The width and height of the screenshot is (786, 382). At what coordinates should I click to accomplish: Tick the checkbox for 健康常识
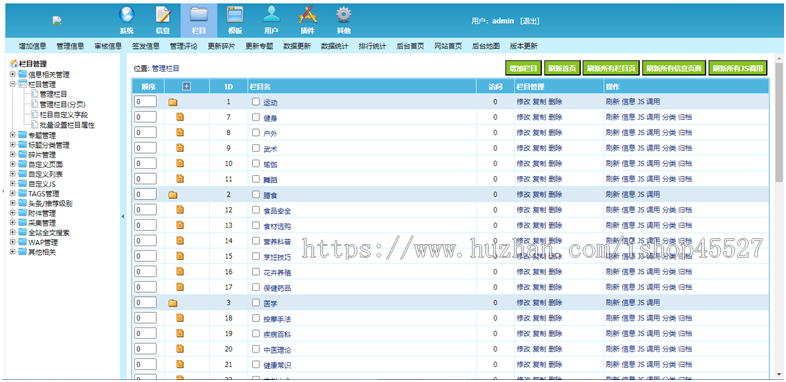(256, 364)
